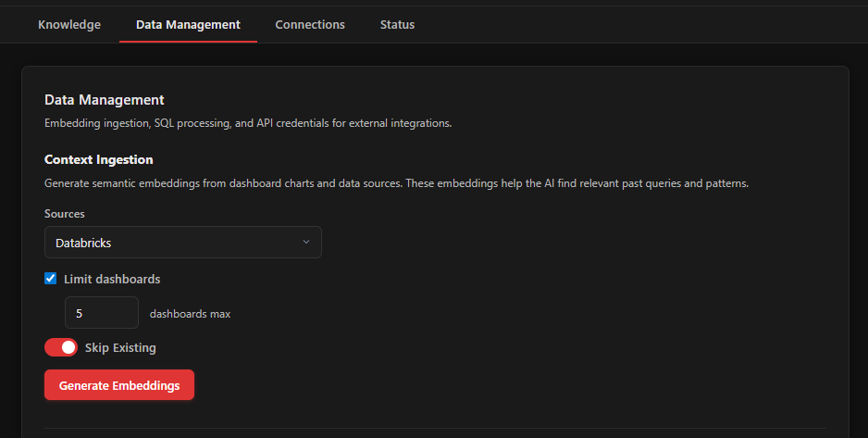Go to the Status tab
The width and height of the screenshot is (868, 438).
pos(398,24)
